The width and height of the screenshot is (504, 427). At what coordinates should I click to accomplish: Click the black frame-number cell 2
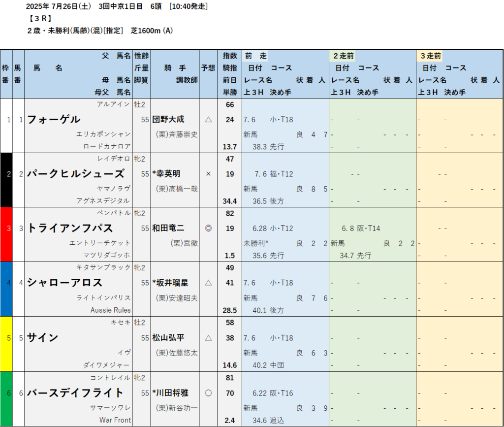[x=6, y=180]
